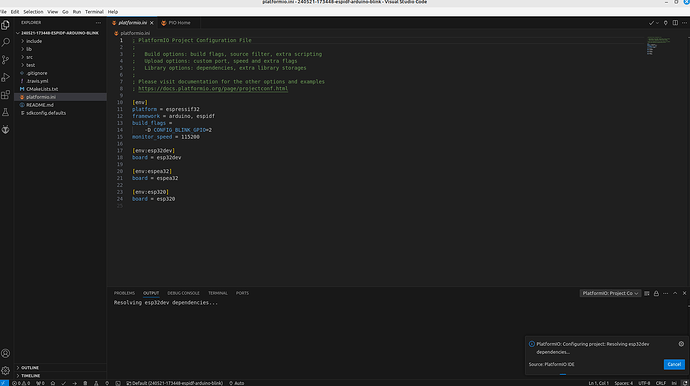Open the Build actions dropdown arrow in editor toolbar

657,23
